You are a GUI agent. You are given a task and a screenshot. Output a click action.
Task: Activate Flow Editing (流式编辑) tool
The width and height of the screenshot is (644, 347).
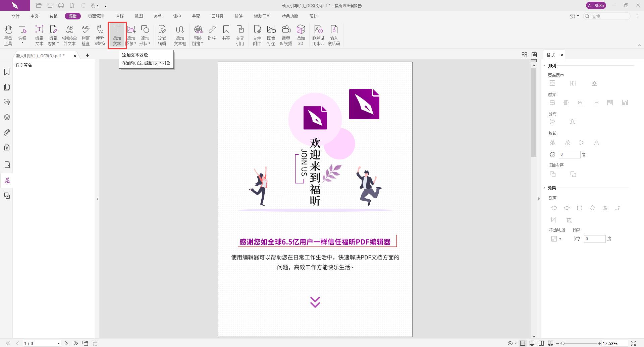click(x=162, y=35)
